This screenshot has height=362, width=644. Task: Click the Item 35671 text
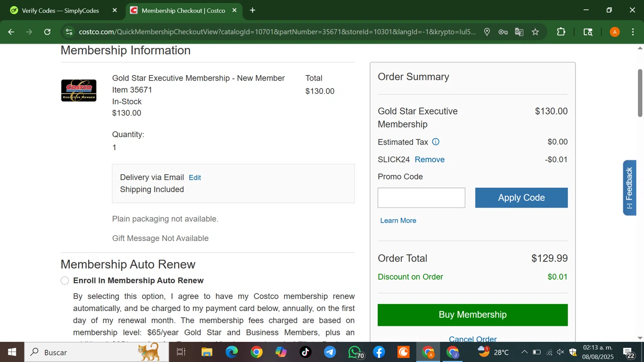(x=132, y=90)
